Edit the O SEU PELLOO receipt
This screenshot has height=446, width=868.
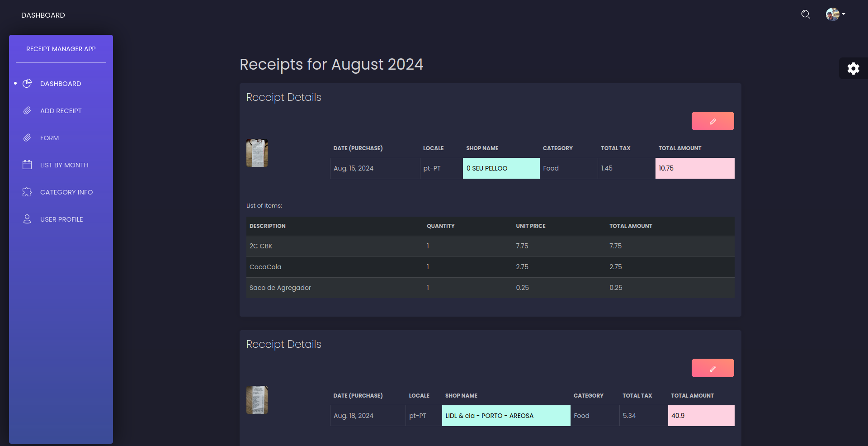click(x=712, y=121)
